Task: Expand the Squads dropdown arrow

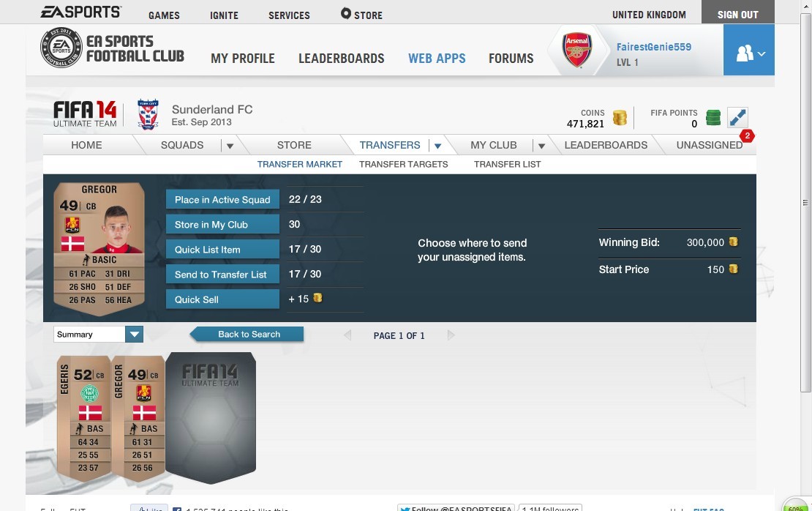Action: point(230,146)
